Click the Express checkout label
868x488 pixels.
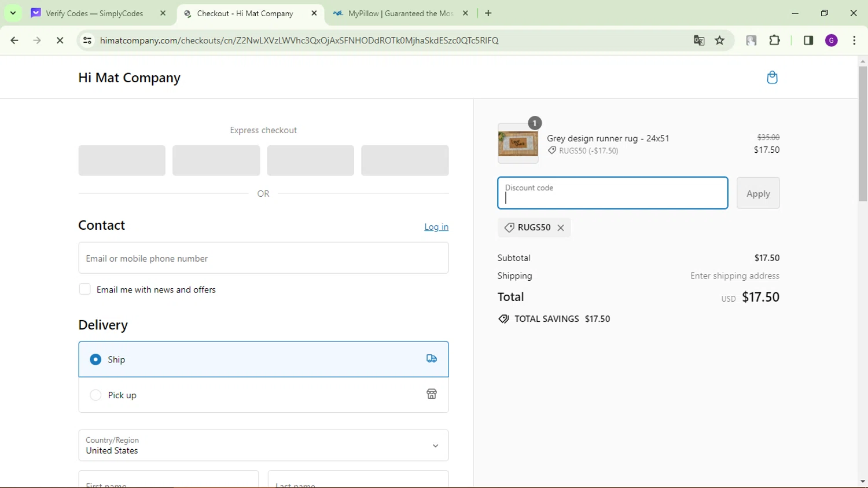[263, 130]
